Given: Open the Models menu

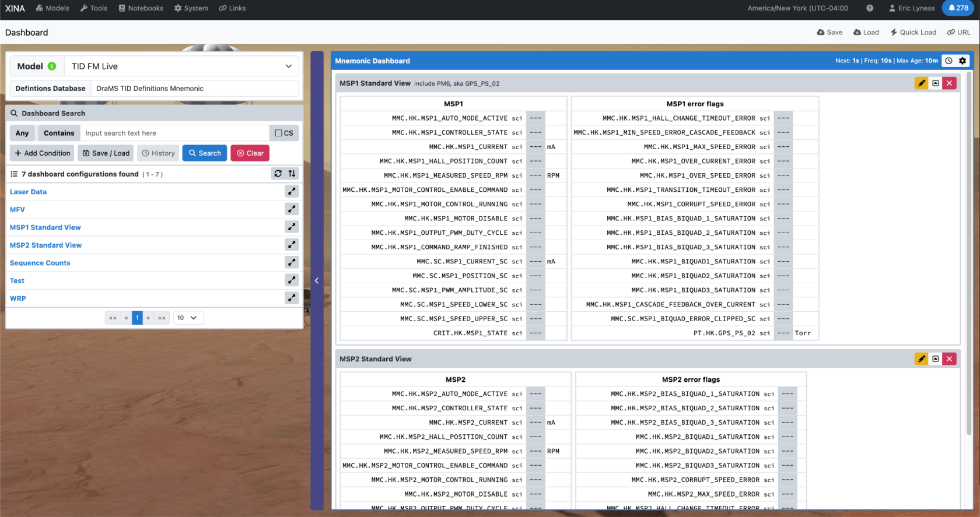Looking at the screenshot, I should tap(52, 8).
